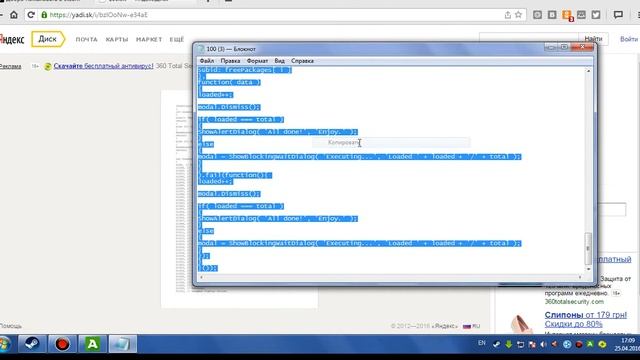
Task: Click the first gray extension icon after the star
Action: click(x=538, y=15)
